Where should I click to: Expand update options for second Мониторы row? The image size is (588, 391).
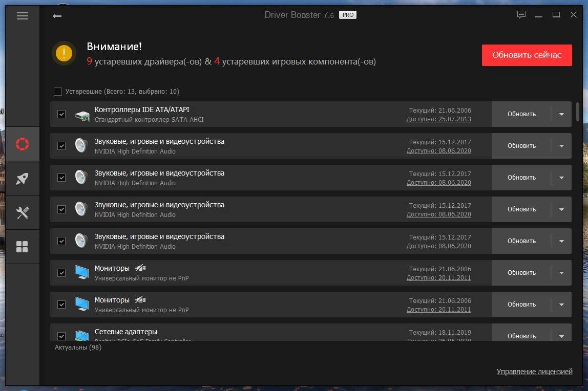point(562,305)
